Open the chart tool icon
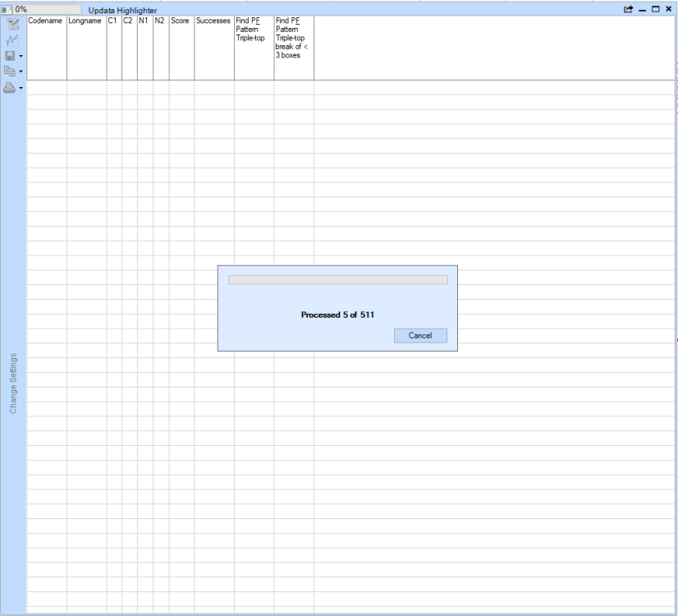The height and width of the screenshot is (616, 678). [12, 39]
